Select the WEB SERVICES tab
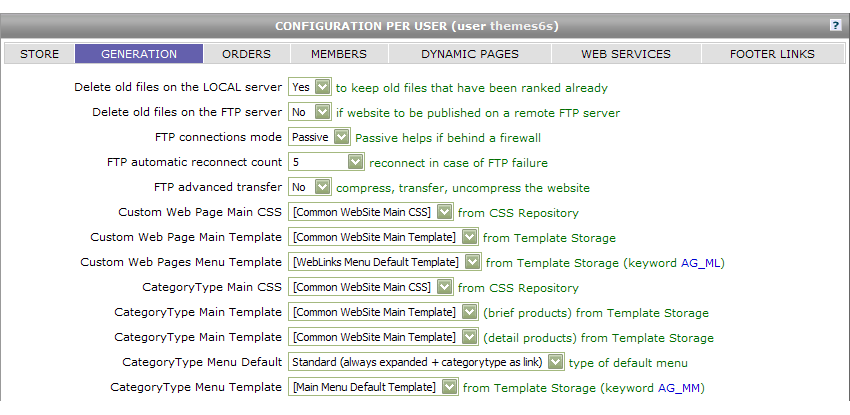 [625, 54]
